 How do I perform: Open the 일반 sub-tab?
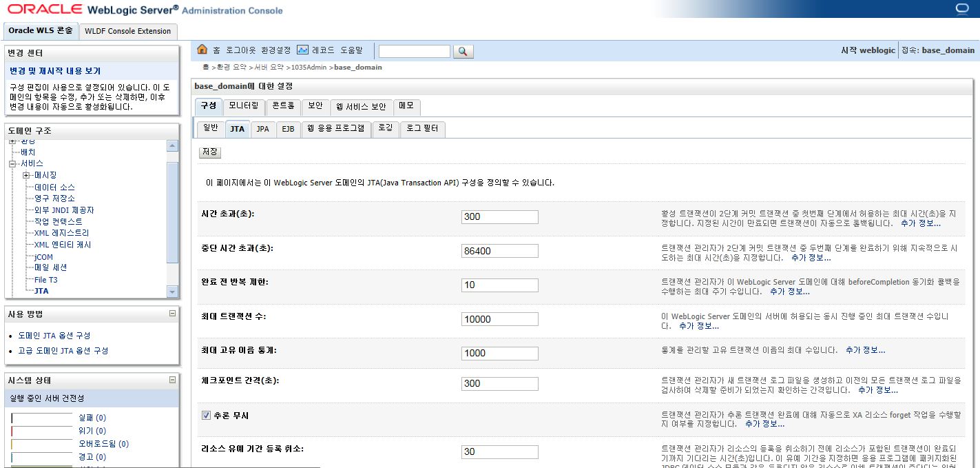211,129
